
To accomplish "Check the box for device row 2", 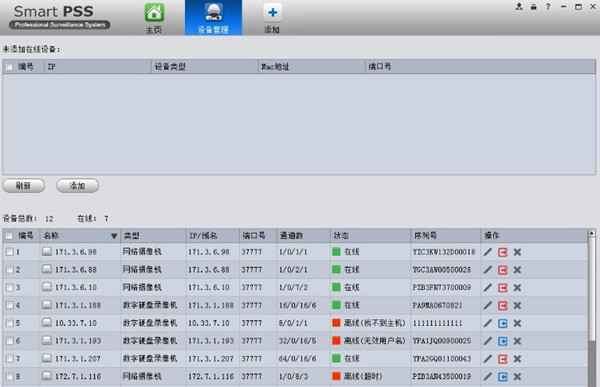I will point(10,269).
